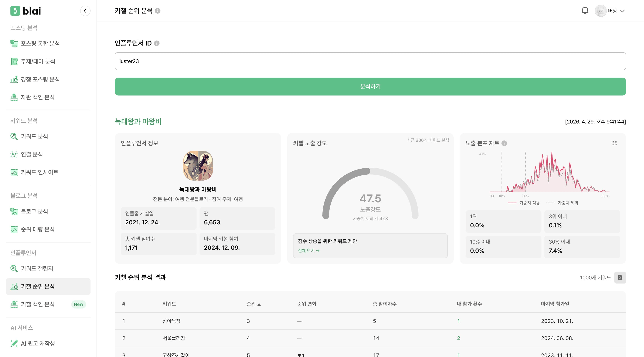The height and width of the screenshot is (357, 644).
Task: Toggle the 가중치 제외 legend series
Action: pyautogui.click(x=562, y=203)
